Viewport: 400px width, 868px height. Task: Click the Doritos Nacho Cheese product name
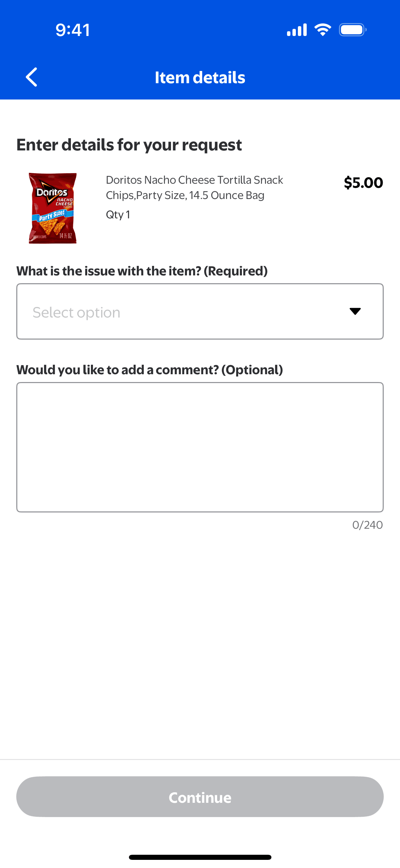pyautogui.click(x=194, y=187)
